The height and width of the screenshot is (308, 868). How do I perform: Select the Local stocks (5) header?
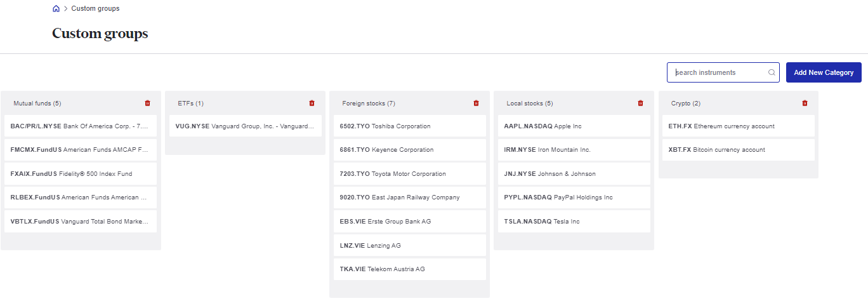530,103
